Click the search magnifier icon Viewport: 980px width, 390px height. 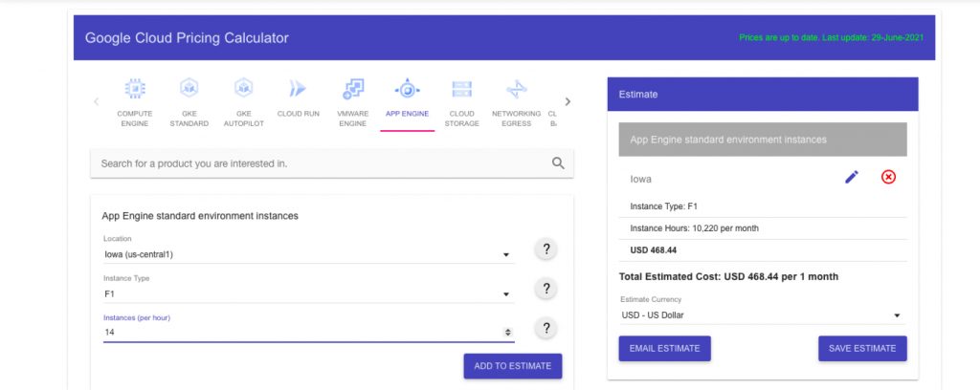pyautogui.click(x=558, y=163)
